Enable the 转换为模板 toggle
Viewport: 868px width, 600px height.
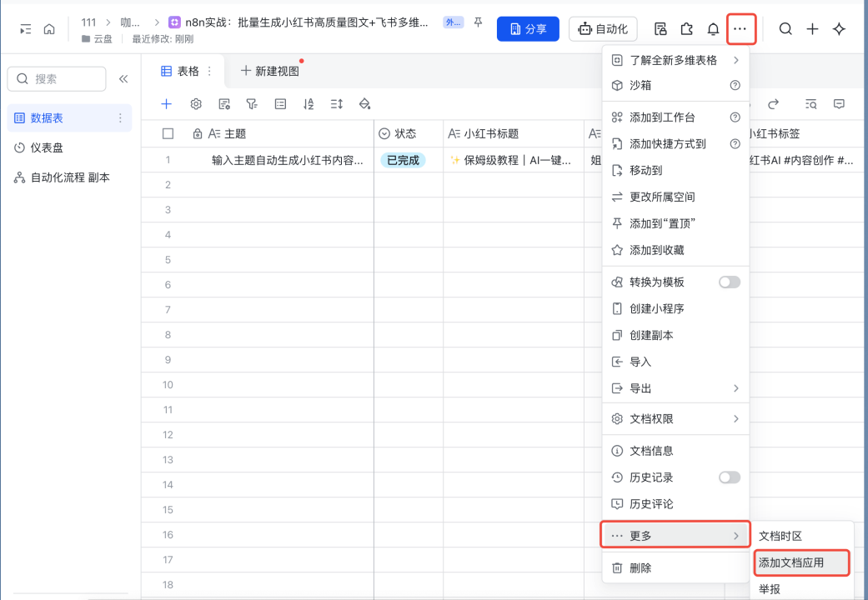point(729,282)
